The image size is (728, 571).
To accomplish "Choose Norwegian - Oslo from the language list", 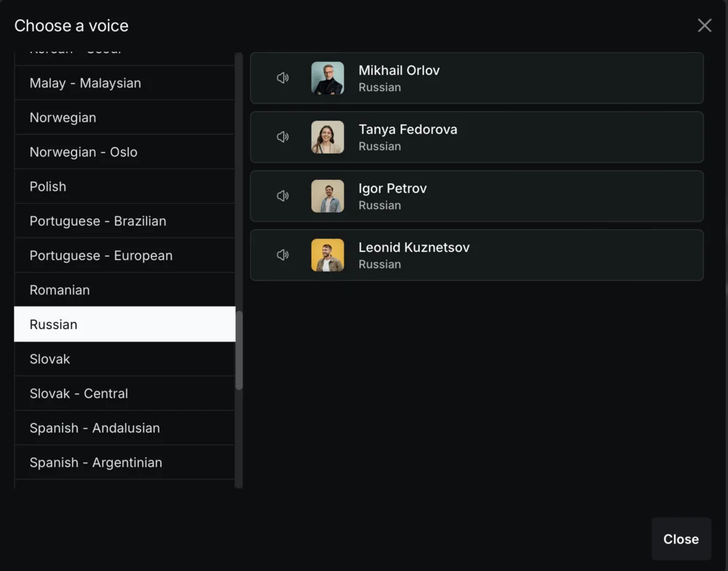I will click(83, 152).
